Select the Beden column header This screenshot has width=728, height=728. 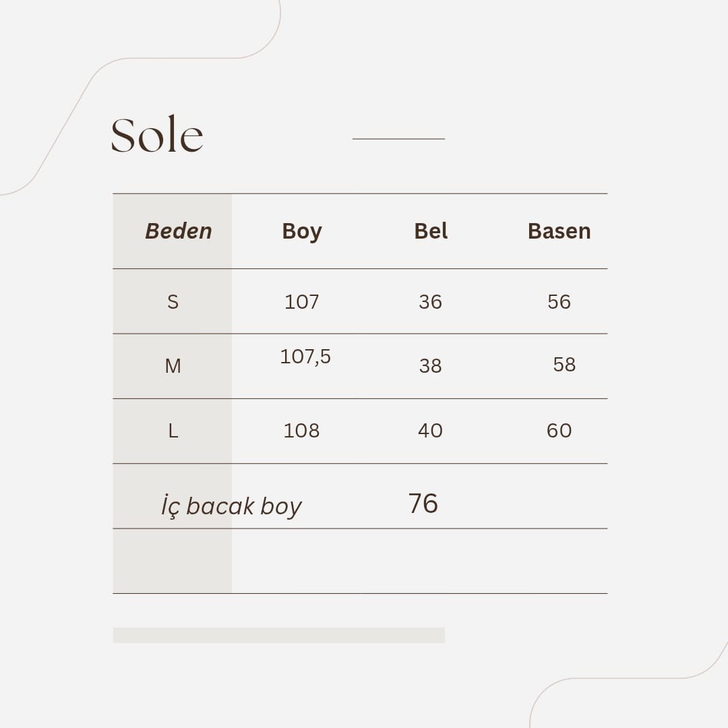(178, 231)
